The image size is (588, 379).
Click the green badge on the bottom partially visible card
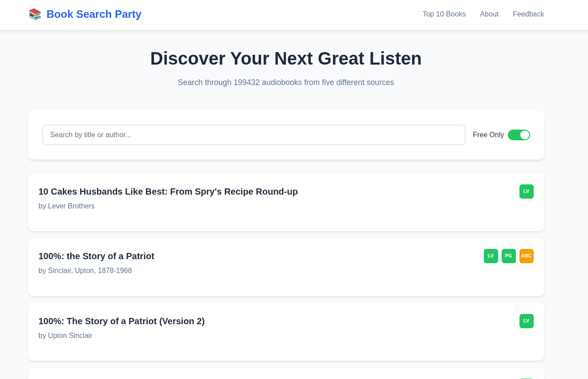526,378
